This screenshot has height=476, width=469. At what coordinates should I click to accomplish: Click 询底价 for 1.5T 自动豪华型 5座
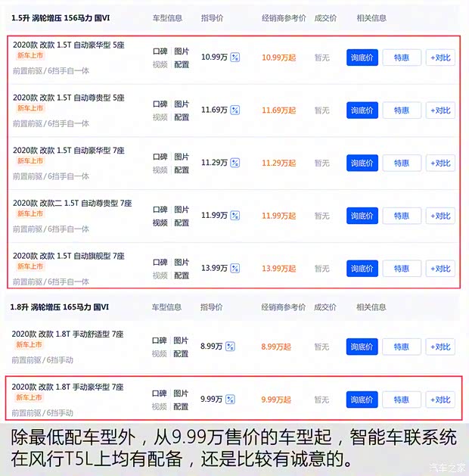pyautogui.click(x=362, y=58)
